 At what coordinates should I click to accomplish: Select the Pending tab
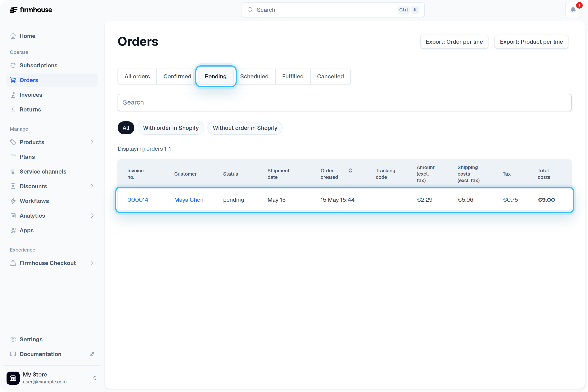click(x=216, y=76)
